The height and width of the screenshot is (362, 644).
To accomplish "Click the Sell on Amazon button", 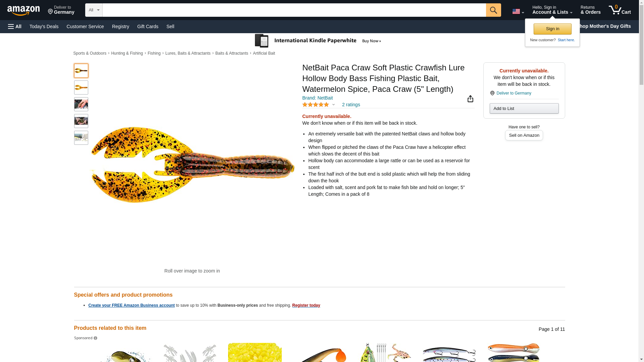I will click(x=524, y=135).
